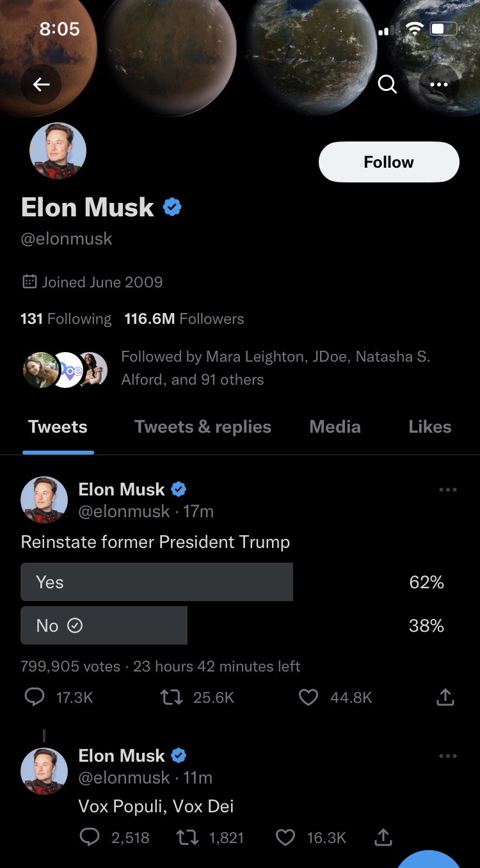Open profile three-dot options menu

coord(439,84)
